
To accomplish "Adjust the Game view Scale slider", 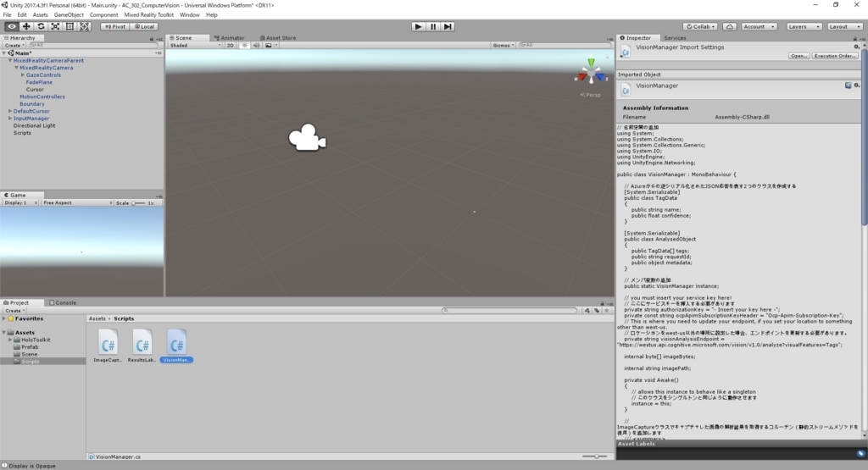I will click(138, 203).
